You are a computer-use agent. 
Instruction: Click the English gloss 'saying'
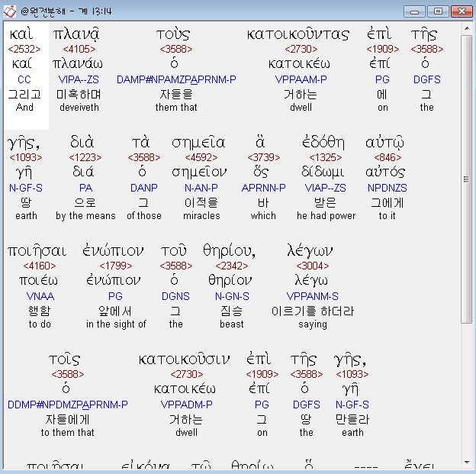(313, 324)
